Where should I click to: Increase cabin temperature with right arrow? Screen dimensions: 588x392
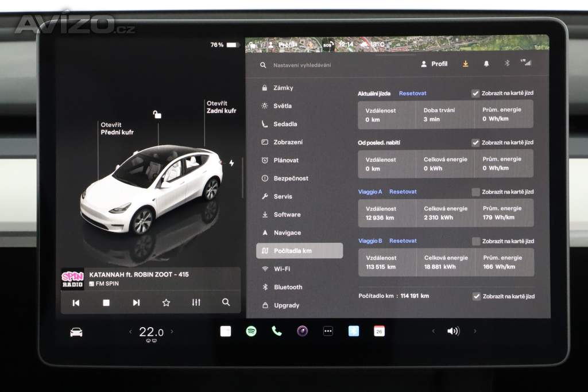pyautogui.click(x=172, y=331)
